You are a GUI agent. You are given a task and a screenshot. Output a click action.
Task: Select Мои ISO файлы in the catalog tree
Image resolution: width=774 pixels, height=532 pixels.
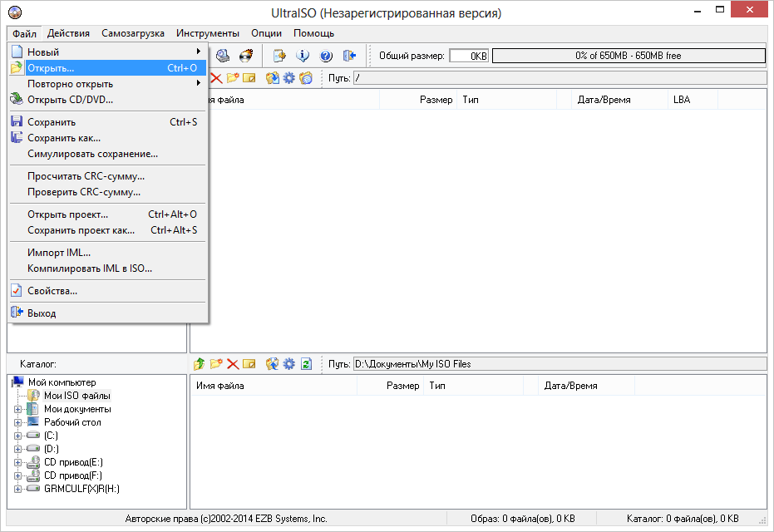(x=77, y=396)
